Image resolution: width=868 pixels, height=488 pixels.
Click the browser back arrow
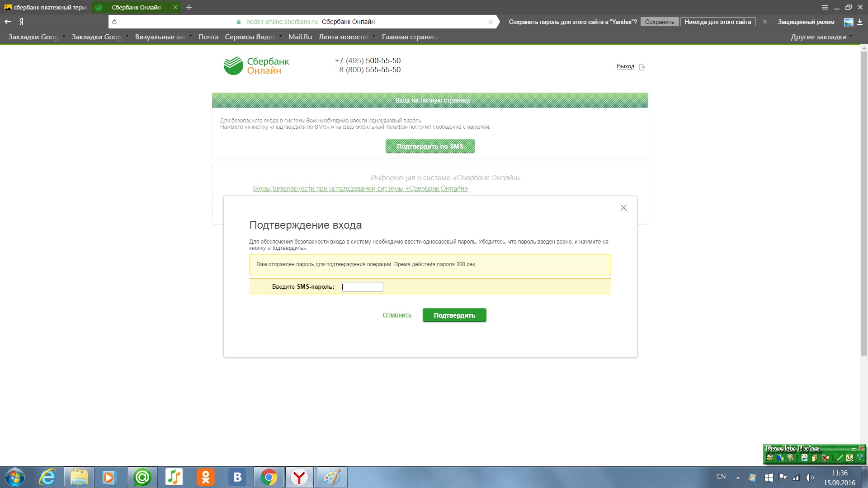pos(8,22)
